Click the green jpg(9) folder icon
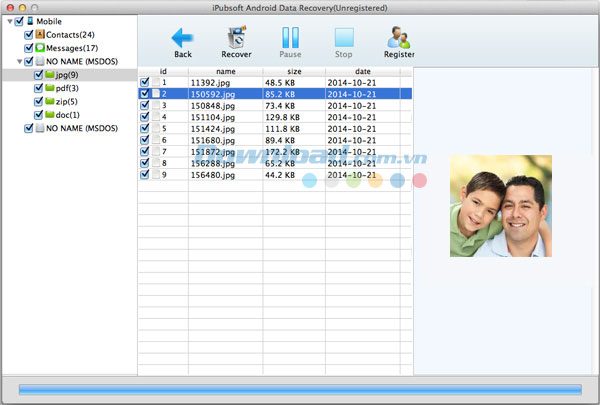 pos(50,75)
